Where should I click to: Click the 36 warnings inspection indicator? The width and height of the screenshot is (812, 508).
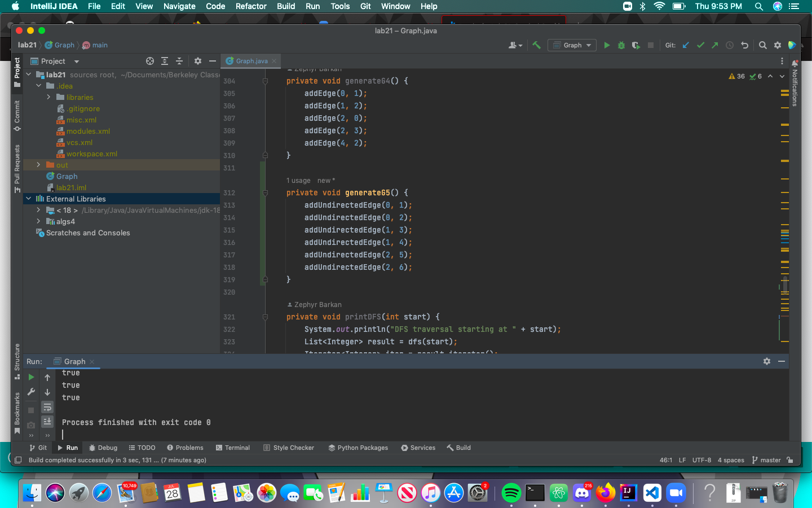coord(737,76)
